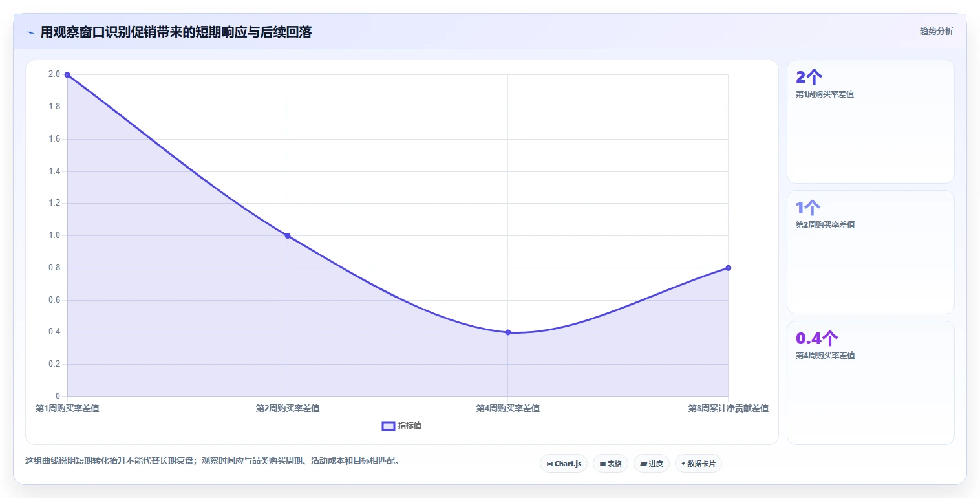This screenshot has width=980, height=498.
Task: Click the 0.2 y-axis tick label
Action: [x=54, y=364]
